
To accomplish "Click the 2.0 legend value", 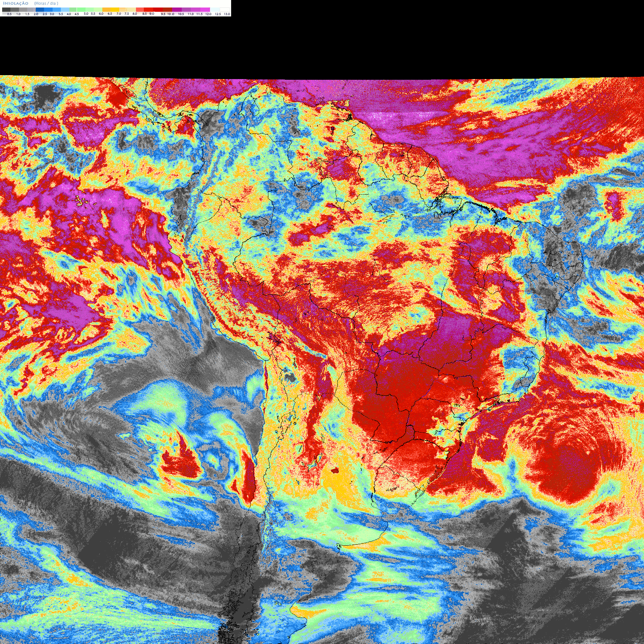I will pos(36,14).
